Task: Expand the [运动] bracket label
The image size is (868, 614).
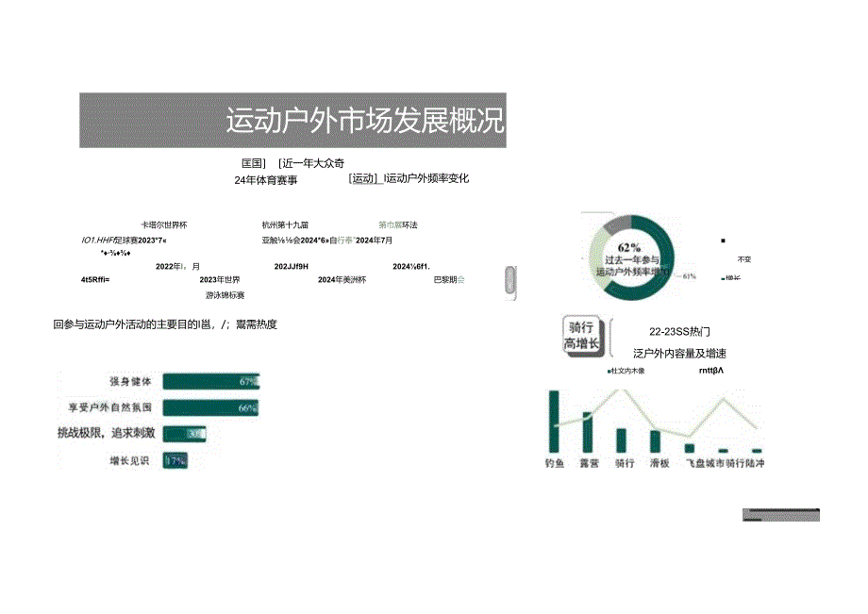Action: click(362, 178)
